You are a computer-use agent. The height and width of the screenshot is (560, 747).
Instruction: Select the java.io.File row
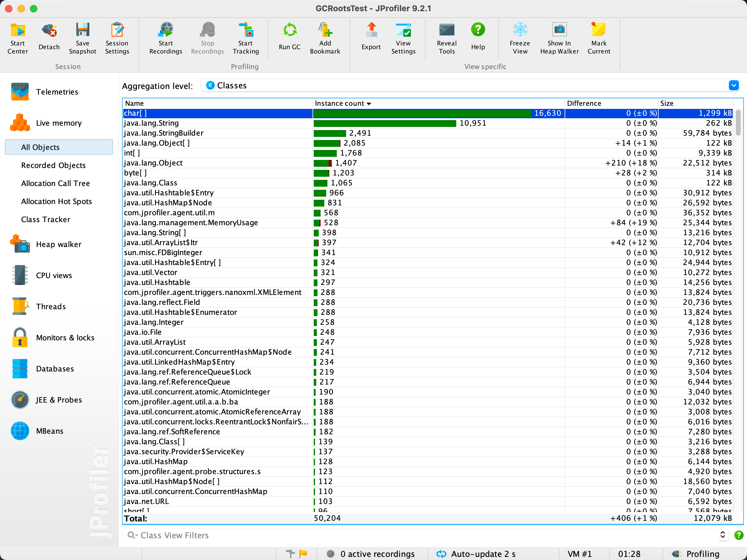click(428, 332)
